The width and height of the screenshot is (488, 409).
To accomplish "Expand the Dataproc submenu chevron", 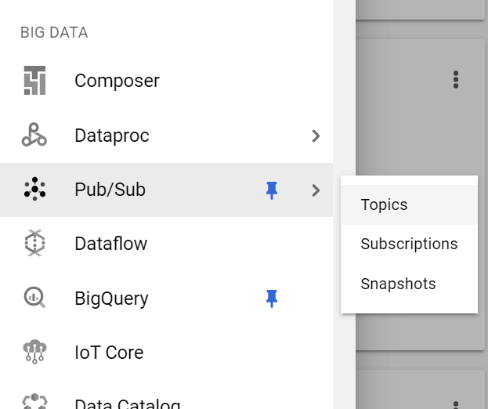I will 315,136.
